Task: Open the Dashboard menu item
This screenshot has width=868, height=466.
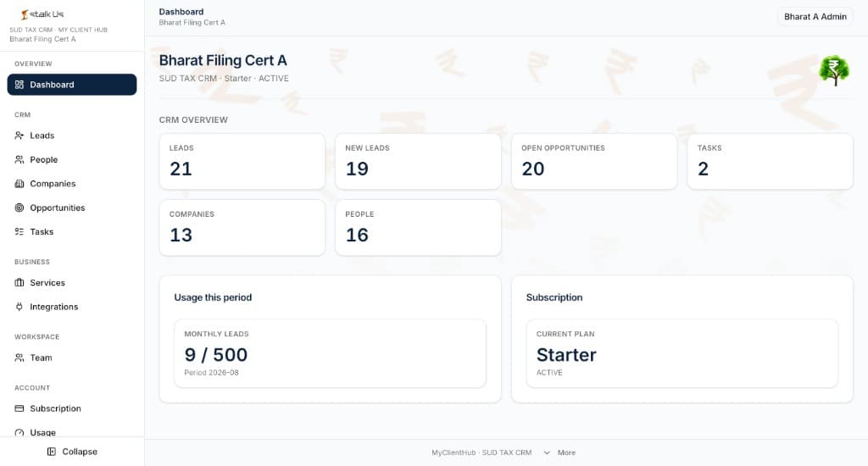Action: click(72, 85)
